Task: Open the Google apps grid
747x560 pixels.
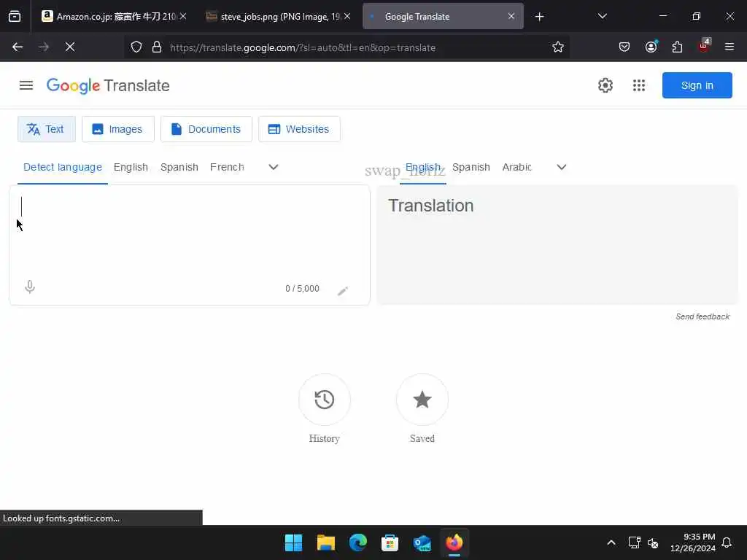Action: (639, 85)
